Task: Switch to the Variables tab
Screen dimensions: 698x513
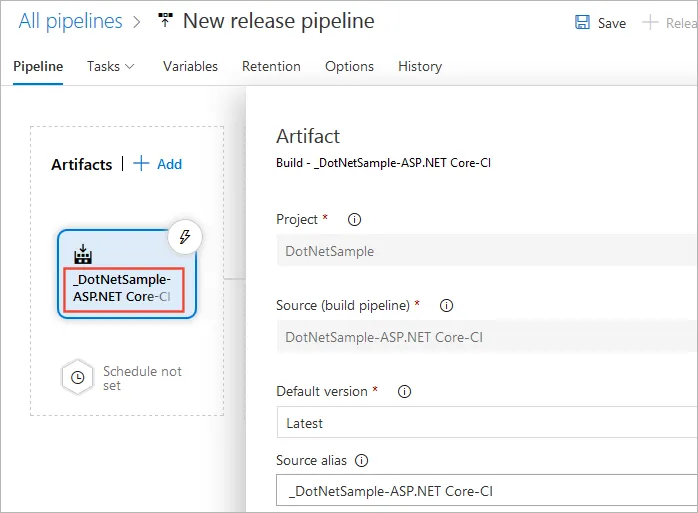Action: pyautogui.click(x=190, y=67)
